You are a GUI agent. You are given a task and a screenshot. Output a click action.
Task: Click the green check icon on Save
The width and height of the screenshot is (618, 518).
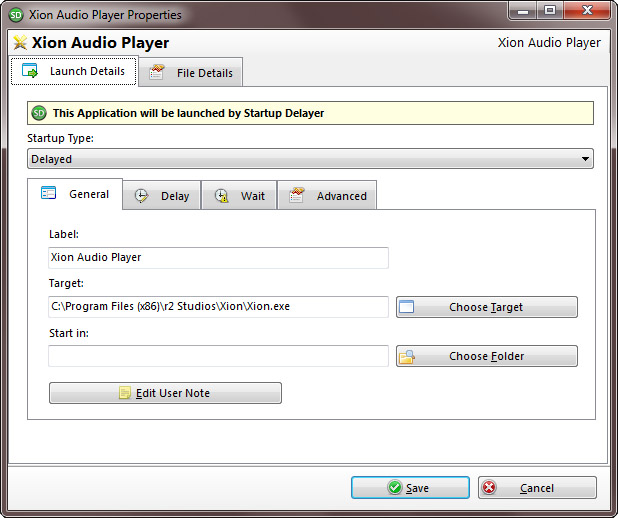point(395,487)
